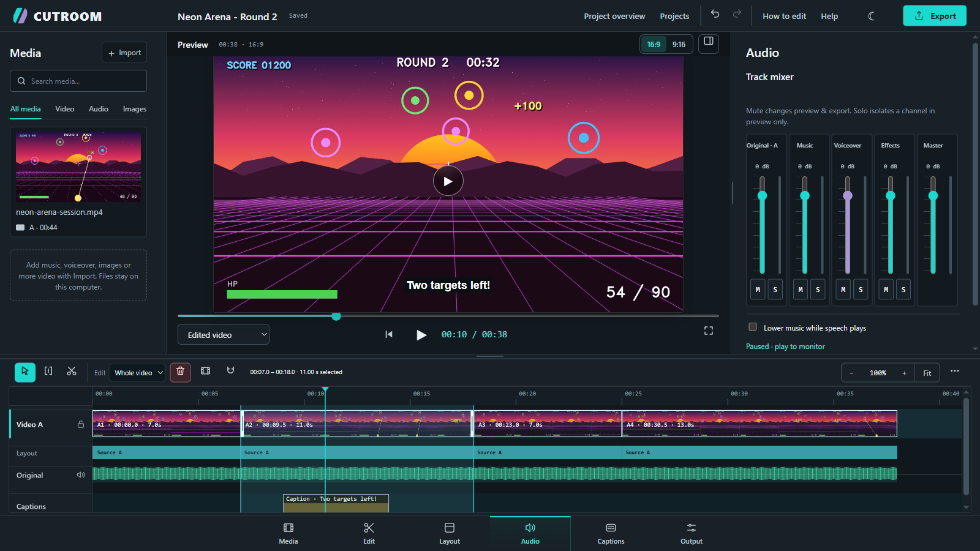Select the scissors cut tool
The image size is (980, 551).
[72, 372]
